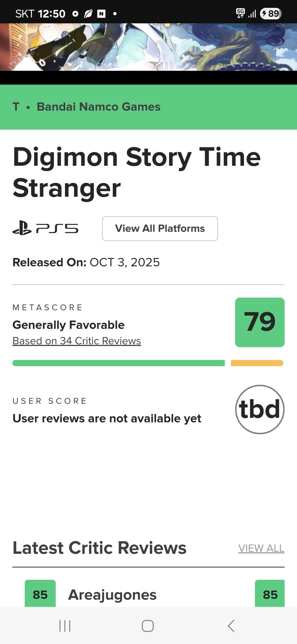Tap the status bar clock showing 12:50
Image resolution: width=297 pixels, height=644 pixels.
52,14
